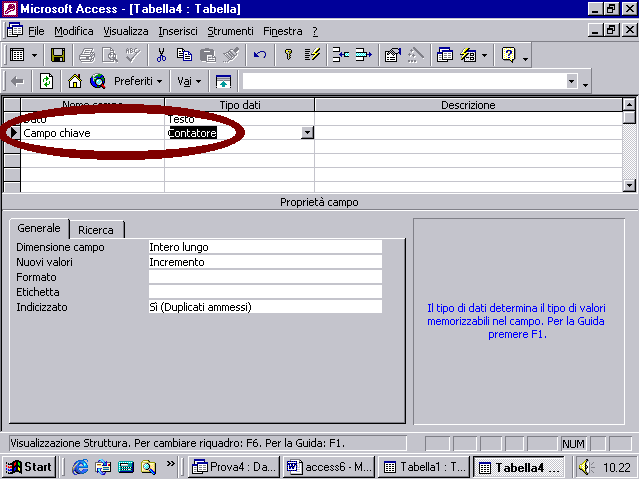Click New Object icon

(x=468, y=55)
